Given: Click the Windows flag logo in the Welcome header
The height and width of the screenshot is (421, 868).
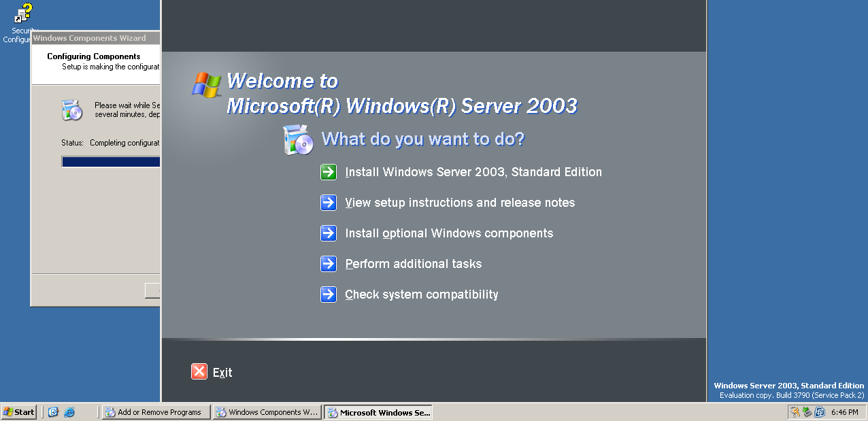Looking at the screenshot, I should point(206,86).
